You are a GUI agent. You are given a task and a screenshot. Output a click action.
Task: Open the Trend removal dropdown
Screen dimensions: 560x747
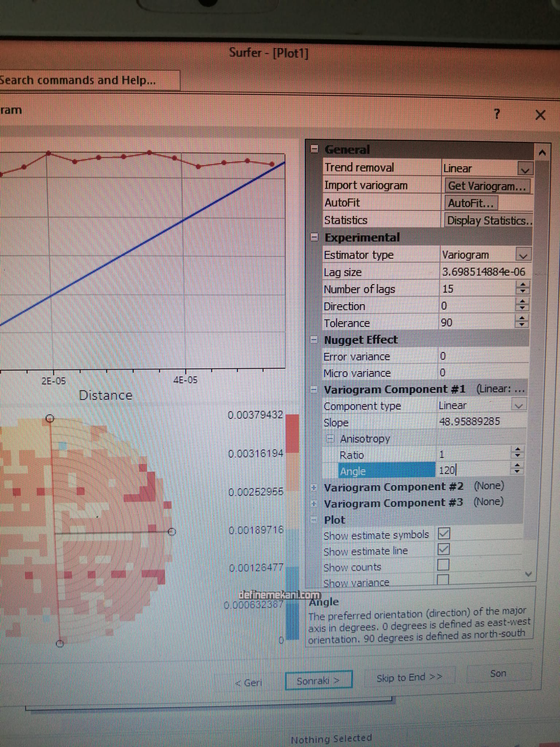tap(525, 170)
